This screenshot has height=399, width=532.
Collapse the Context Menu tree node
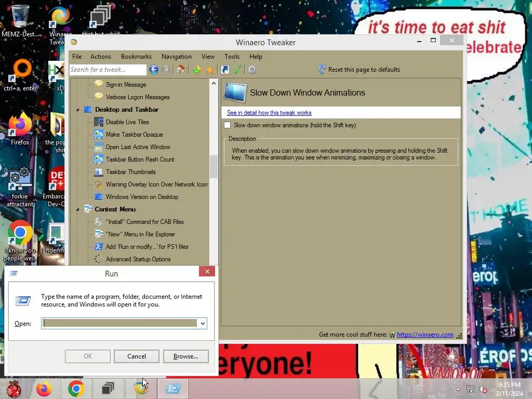pyautogui.click(x=77, y=210)
